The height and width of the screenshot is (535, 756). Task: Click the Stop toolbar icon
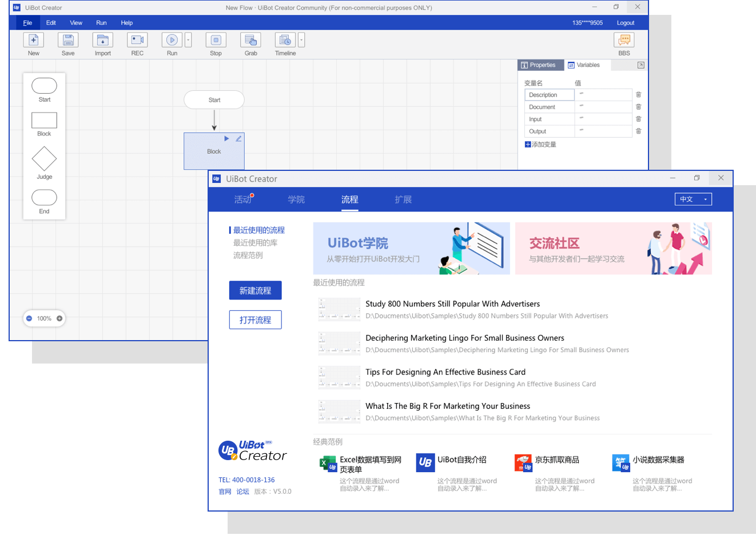[x=216, y=40]
